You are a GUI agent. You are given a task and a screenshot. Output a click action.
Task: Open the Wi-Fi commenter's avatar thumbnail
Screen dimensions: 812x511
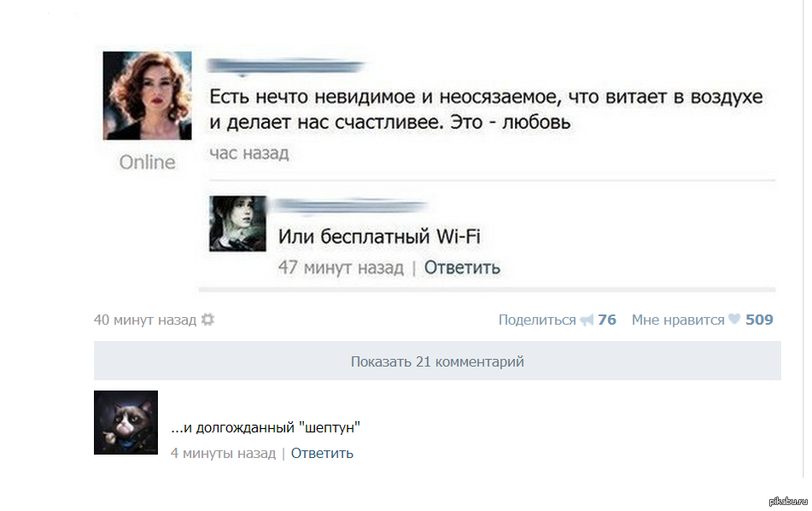pyautogui.click(x=237, y=223)
